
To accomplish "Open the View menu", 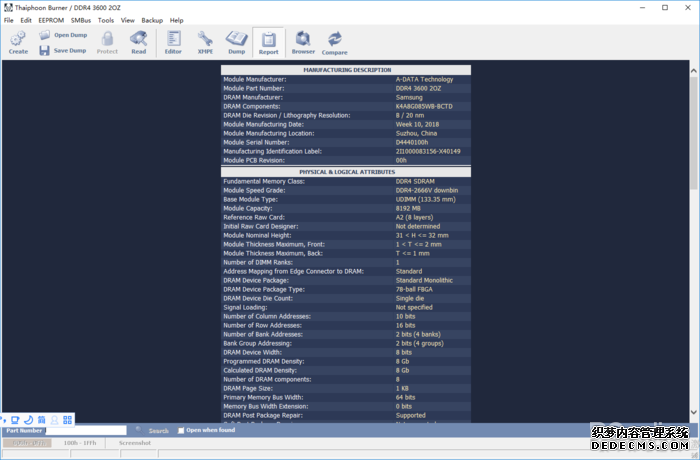I will point(127,20).
